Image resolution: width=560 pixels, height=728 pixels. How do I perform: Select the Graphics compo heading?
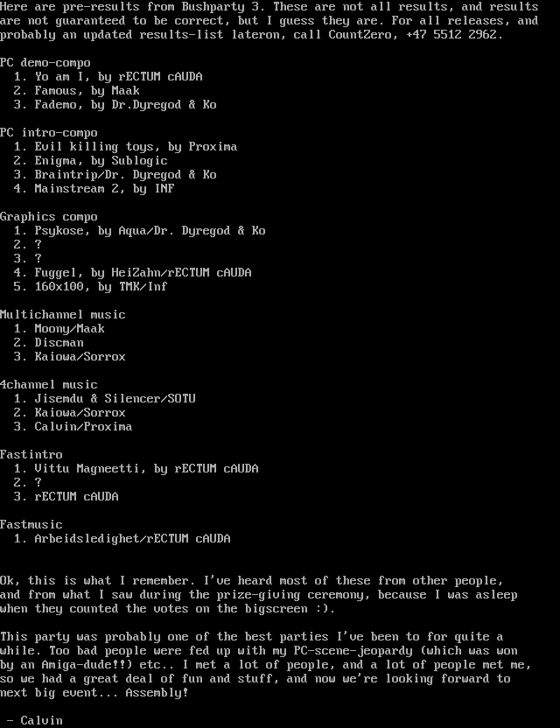click(49, 217)
